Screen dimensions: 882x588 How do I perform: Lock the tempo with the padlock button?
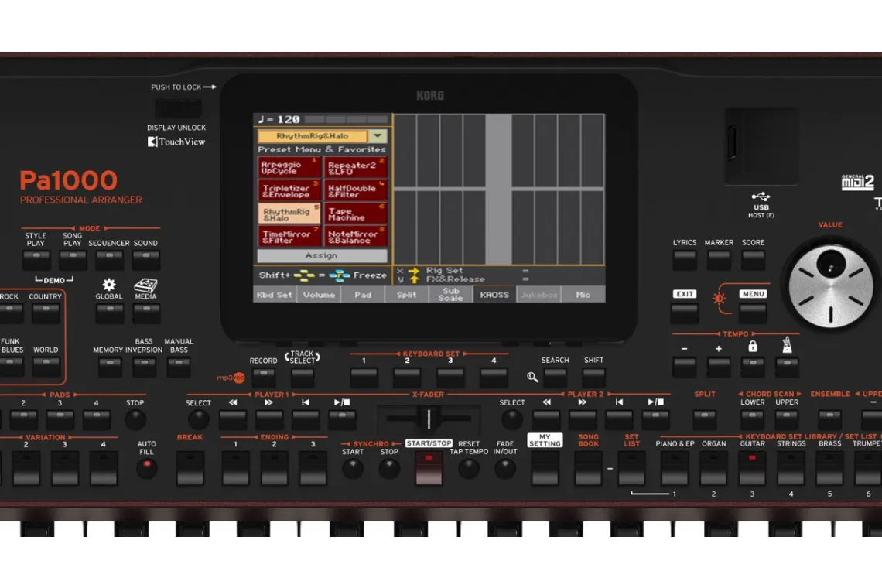coord(753,367)
